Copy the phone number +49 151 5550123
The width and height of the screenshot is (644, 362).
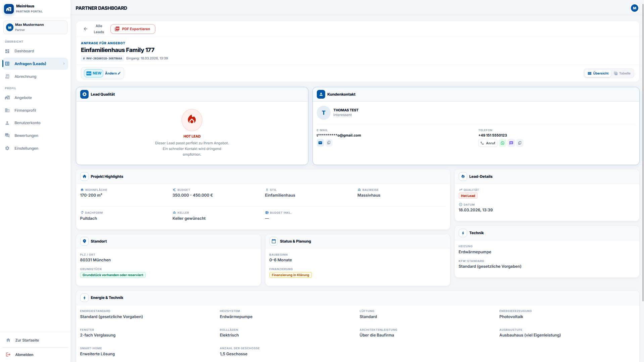(x=519, y=143)
